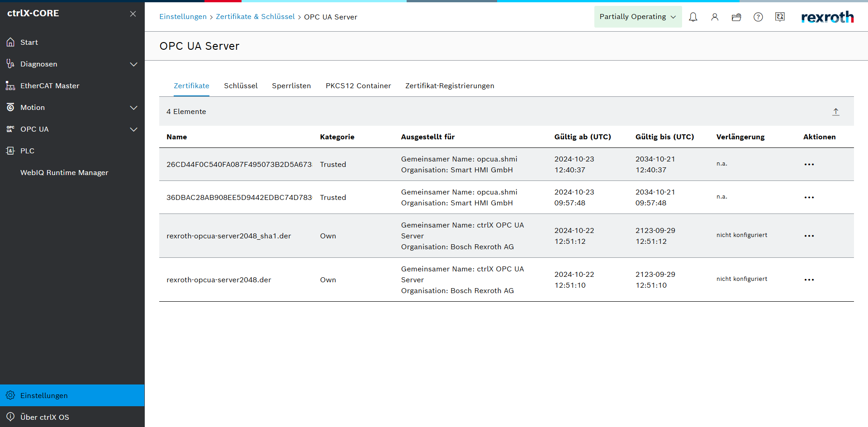The width and height of the screenshot is (868, 427).
Task: Open actions menu for rexroth-opcua-server2048_sha1.der
Action: pos(809,236)
